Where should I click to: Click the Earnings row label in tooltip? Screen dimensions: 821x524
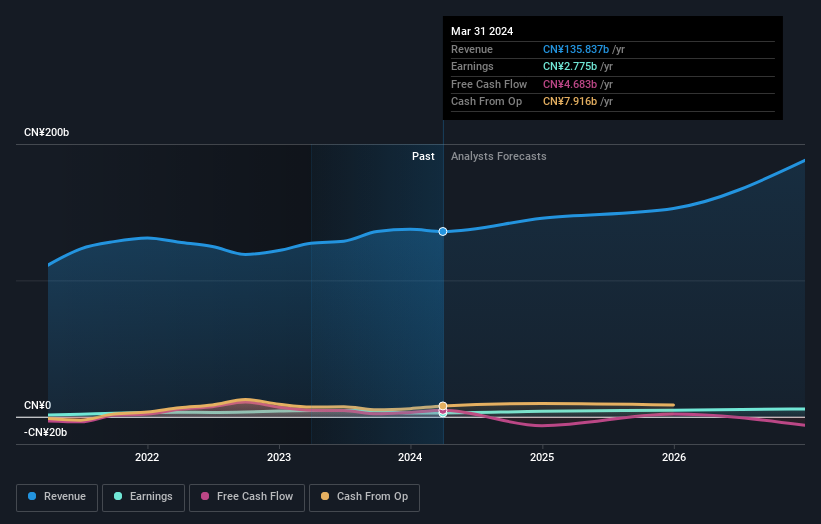[472, 66]
